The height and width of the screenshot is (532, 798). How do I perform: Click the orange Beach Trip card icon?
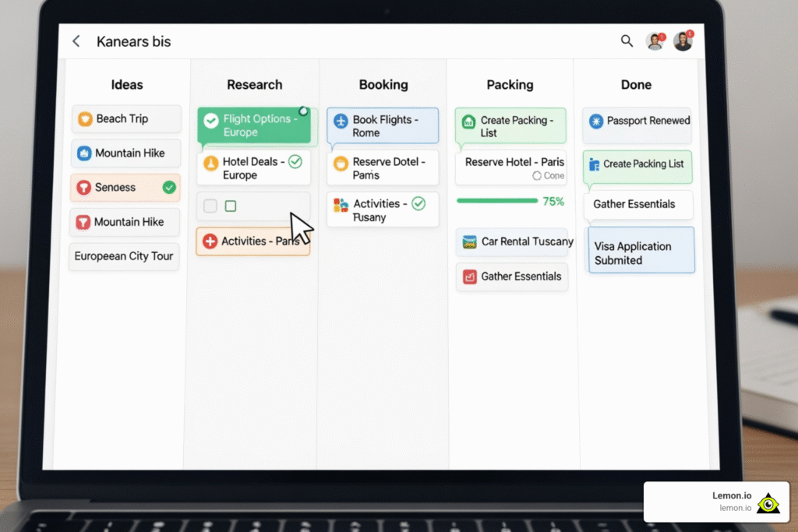pos(85,119)
